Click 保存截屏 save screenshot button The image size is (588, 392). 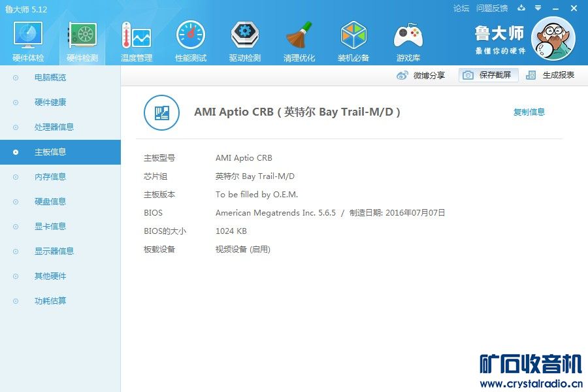(488, 75)
